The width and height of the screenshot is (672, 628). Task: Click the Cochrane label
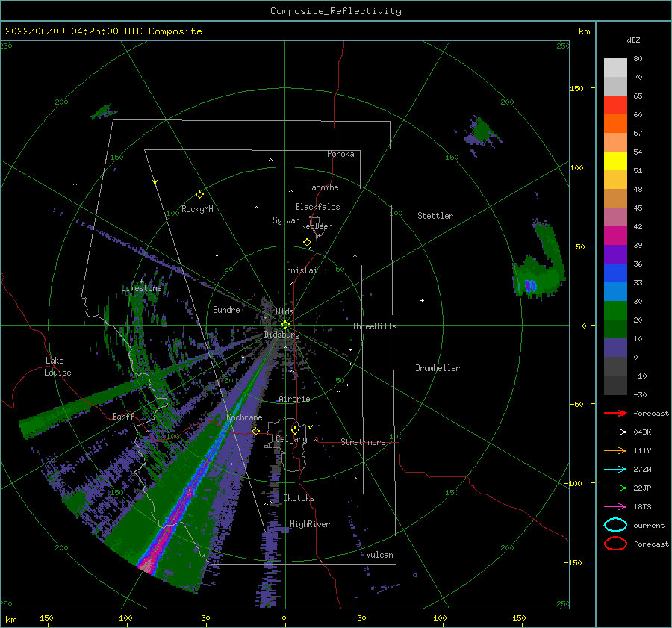coord(244,417)
